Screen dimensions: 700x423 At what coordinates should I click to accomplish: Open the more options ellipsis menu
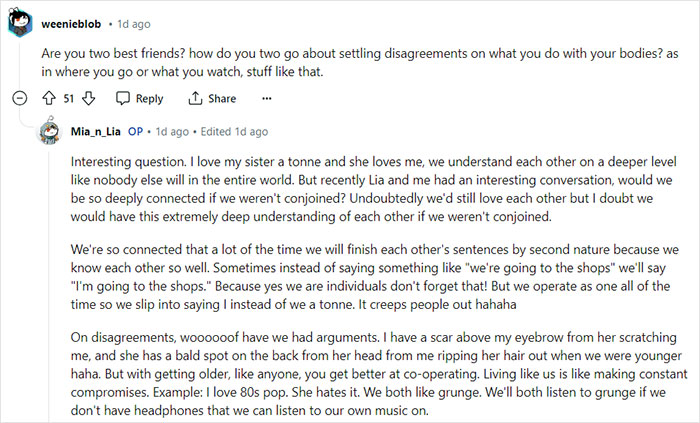[x=266, y=98]
